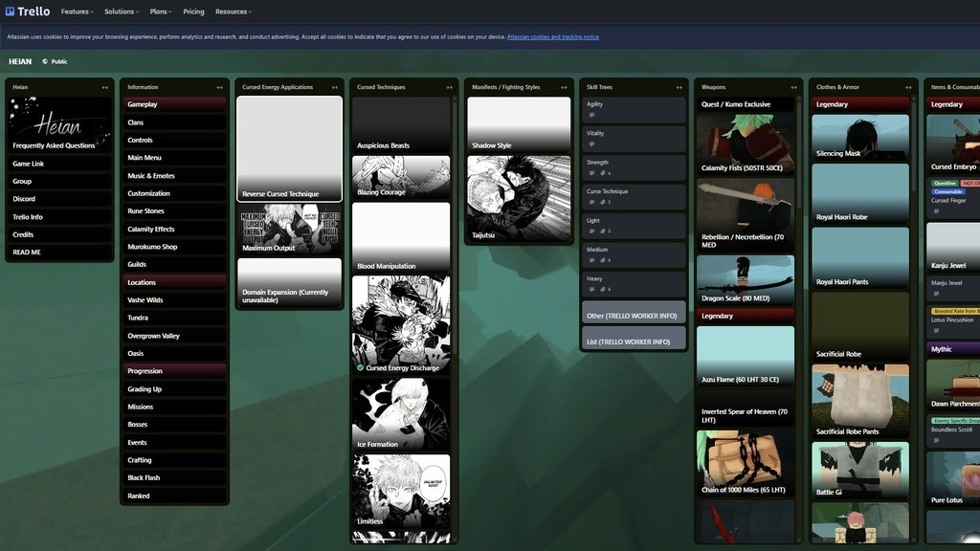Open Atlassian cookies and tracking notice link

coord(552,37)
